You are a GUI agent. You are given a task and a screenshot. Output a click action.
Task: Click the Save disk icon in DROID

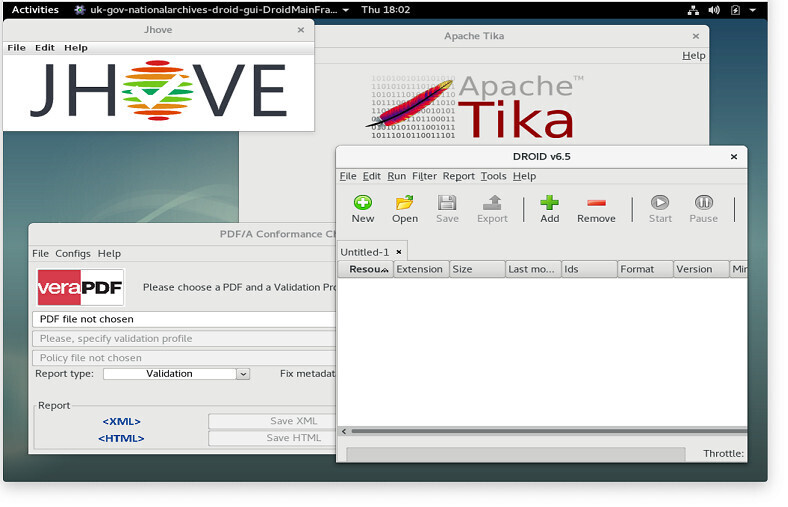tap(447, 203)
